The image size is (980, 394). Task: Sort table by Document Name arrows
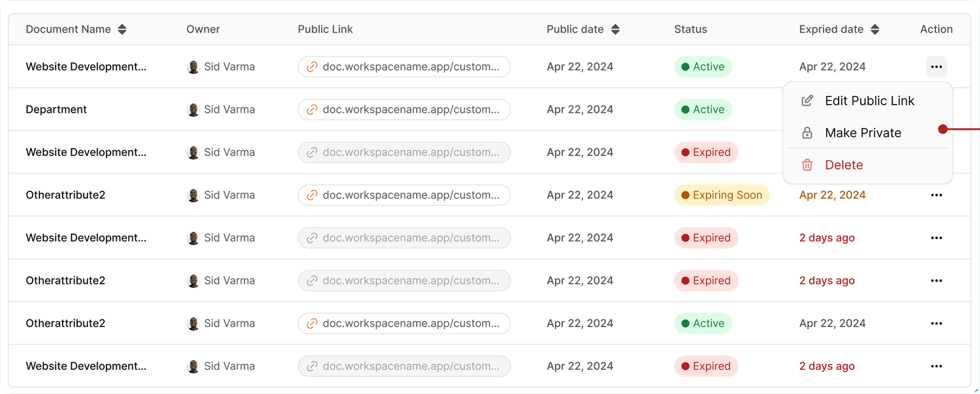coord(122,29)
